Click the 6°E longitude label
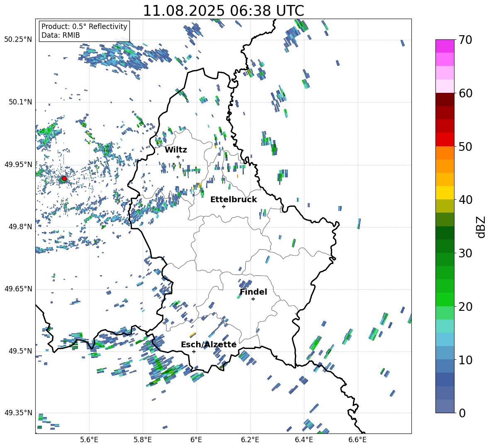 196,440
